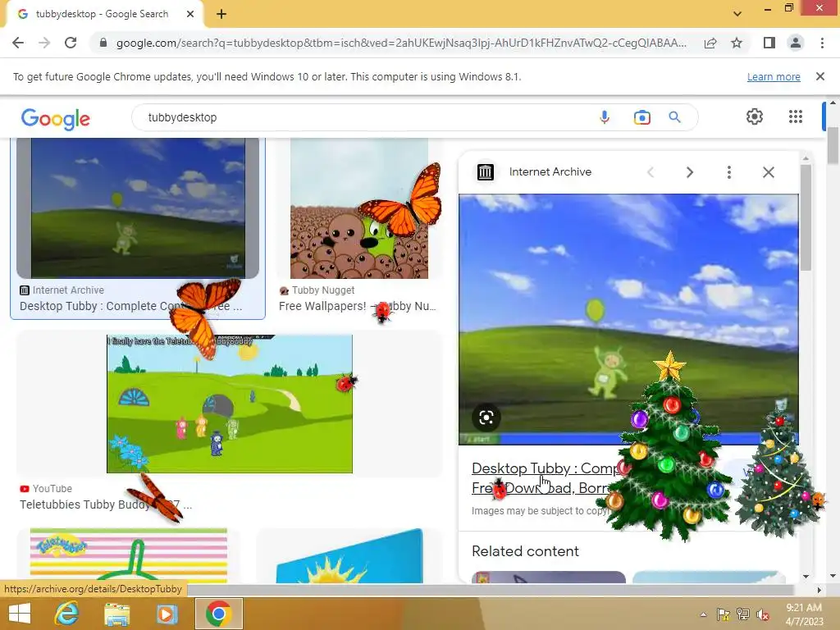Open Google quick settings gear
The height and width of the screenshot is (630, 840).
pyautogui.click(x=755, y=116)
